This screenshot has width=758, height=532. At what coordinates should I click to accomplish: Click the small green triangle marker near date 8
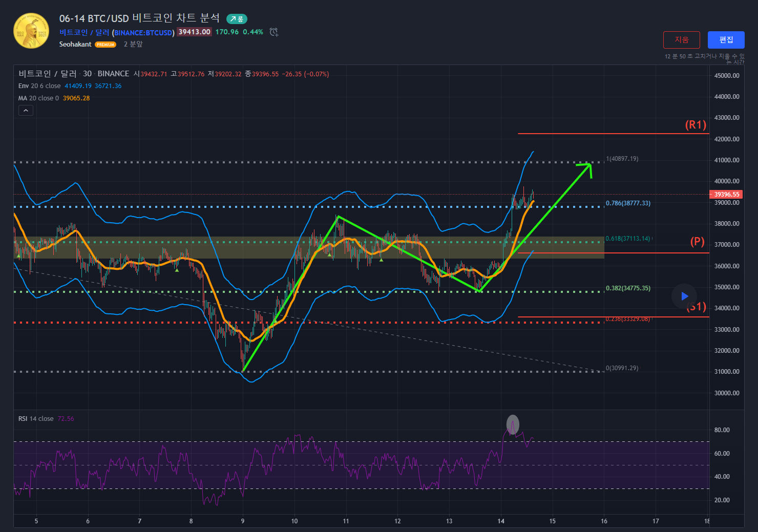(x=177, y=269)
